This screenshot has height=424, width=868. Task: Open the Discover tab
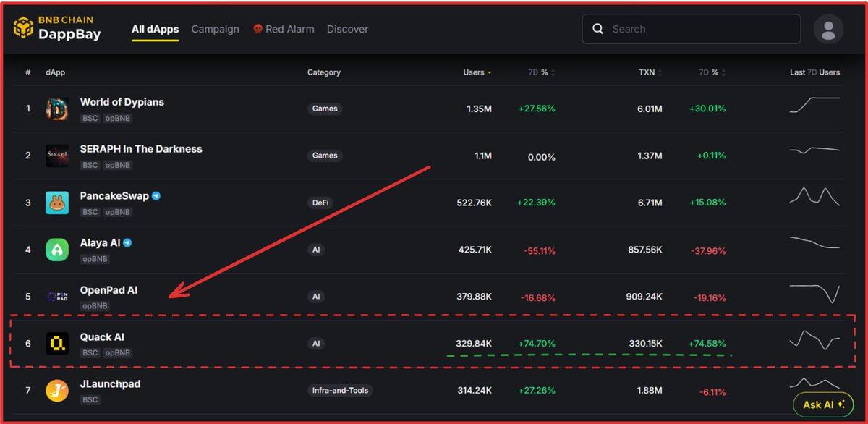pyautogui.click(x=347, y=29)
